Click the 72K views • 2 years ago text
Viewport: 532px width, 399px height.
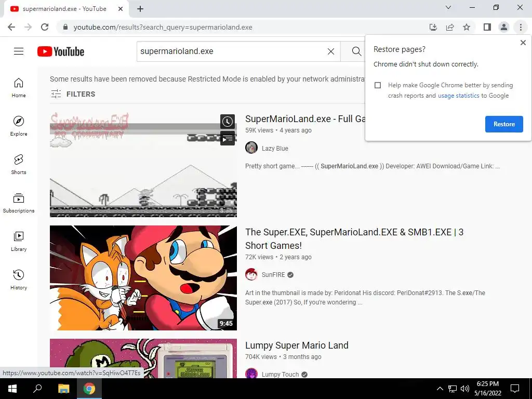tap(278, 257)
